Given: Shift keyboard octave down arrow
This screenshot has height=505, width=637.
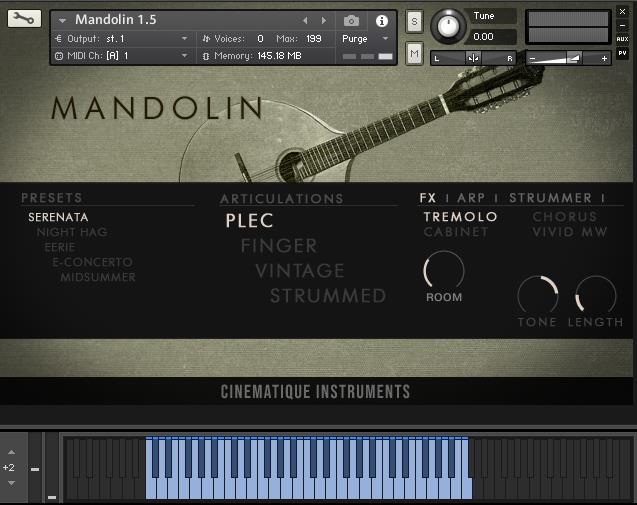Looking at the screenshot, I should click(x=11, y=483).
